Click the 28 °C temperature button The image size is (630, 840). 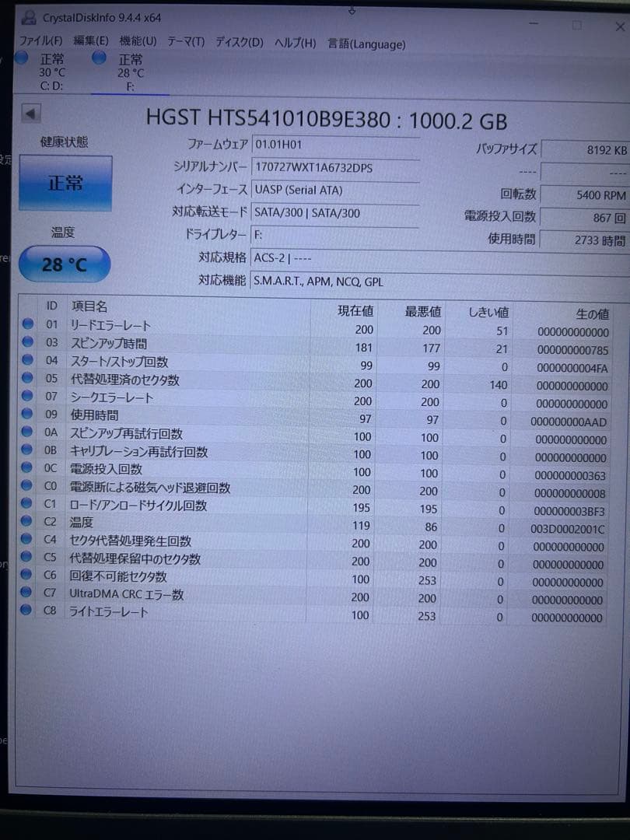coord(65,264)
